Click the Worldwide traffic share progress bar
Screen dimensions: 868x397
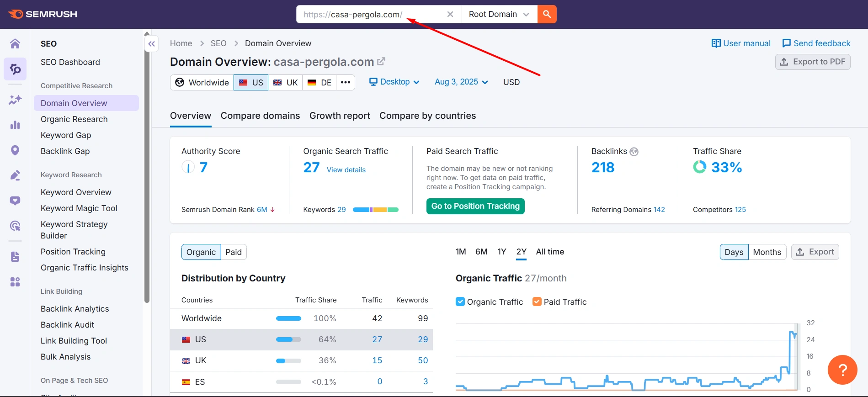[288, 318]
